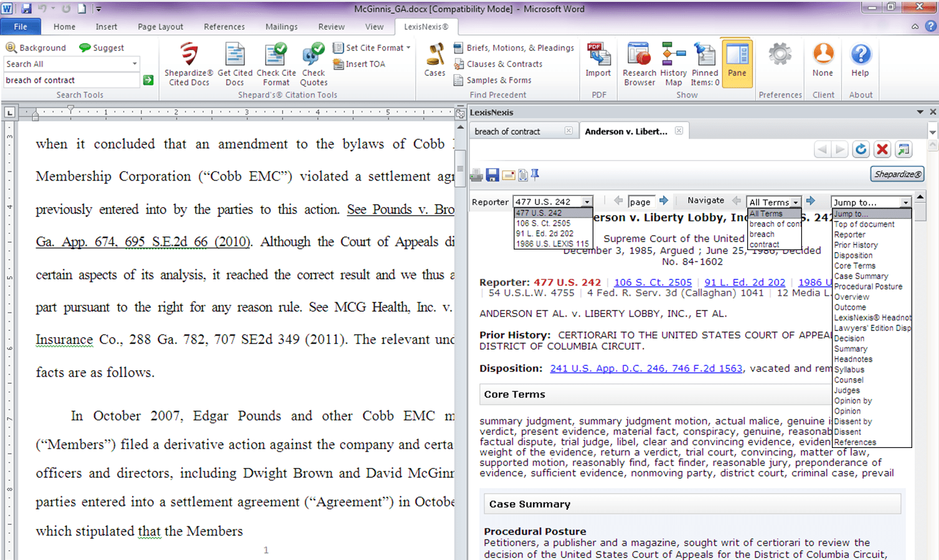Click the Shepardize button in pane
This screenshot has width=939, height=560.
tap(897, 174)
